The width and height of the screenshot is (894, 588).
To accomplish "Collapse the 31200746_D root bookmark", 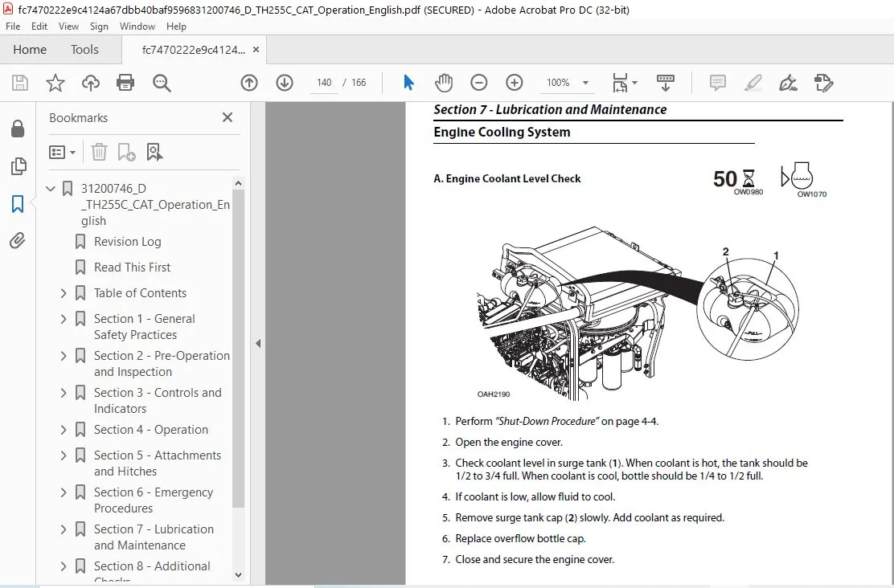I will pyautogui.click(x=51, y=188).
